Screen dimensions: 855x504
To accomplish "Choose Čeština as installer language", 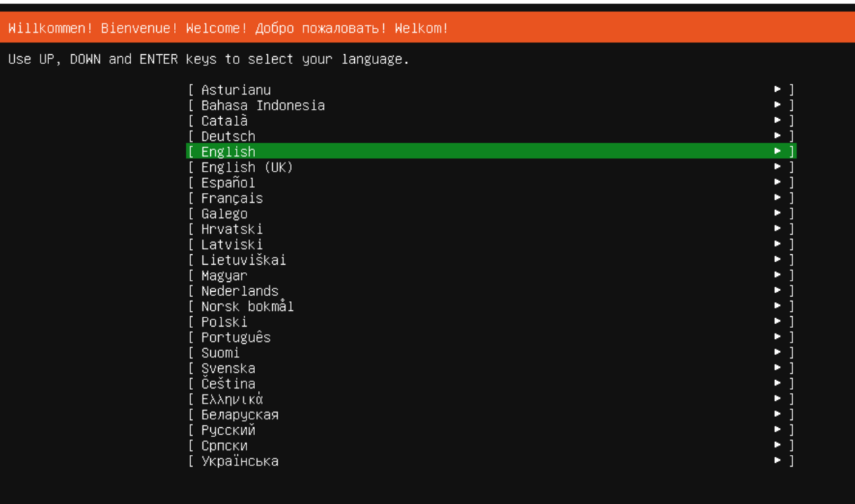I will pyautogui.click(x=491, y=384).
